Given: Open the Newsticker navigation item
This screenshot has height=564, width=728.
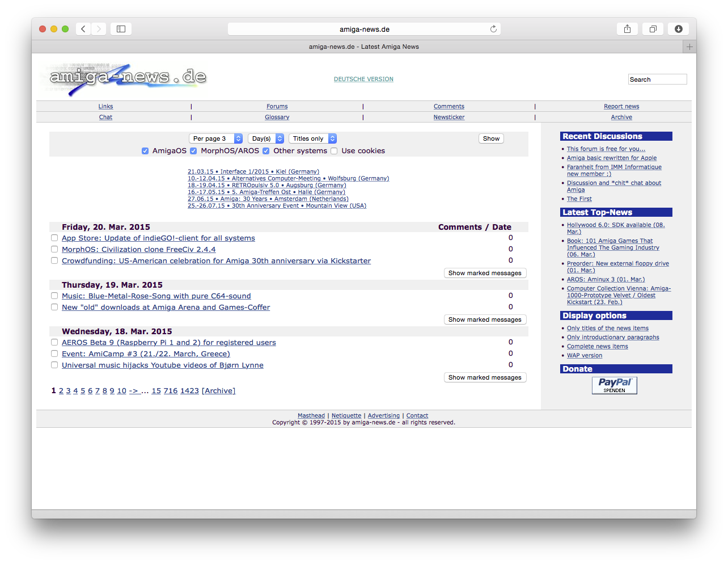Looking at the screenshot, I should [x=449, y=117].
